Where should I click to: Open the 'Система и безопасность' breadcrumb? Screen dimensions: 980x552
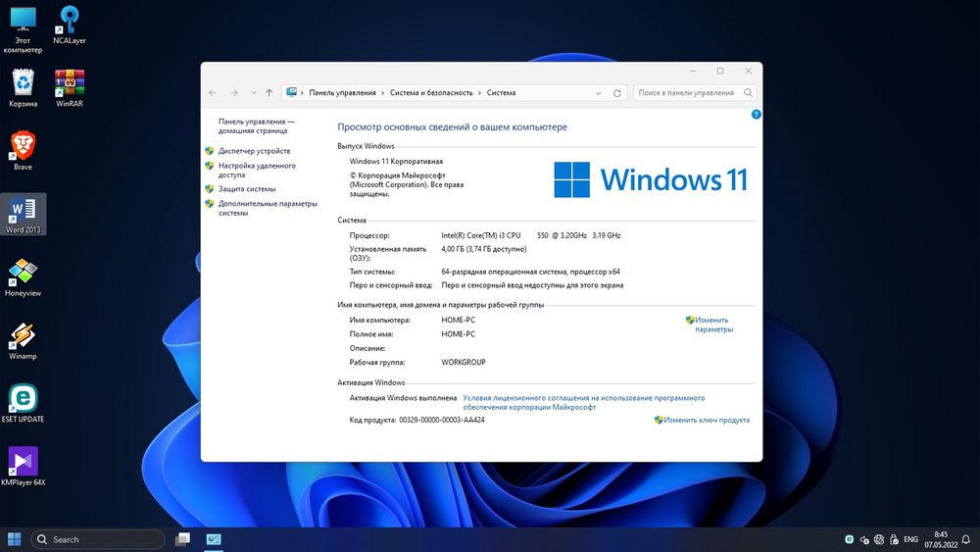431,92
